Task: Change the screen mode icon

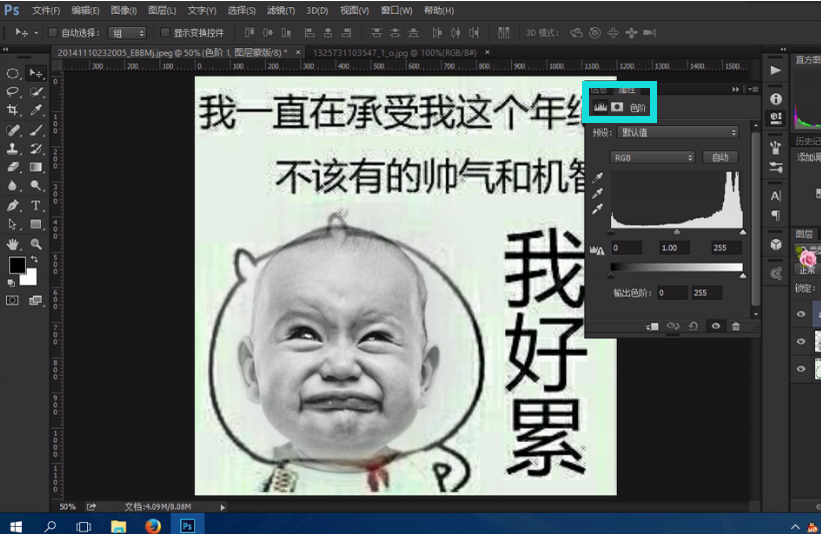Action: pos(36,301)
